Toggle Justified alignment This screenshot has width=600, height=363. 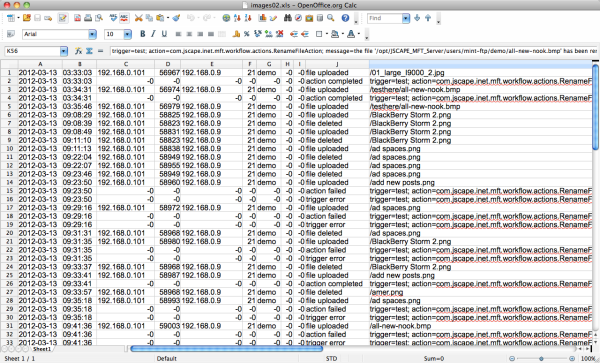[210, 34]
